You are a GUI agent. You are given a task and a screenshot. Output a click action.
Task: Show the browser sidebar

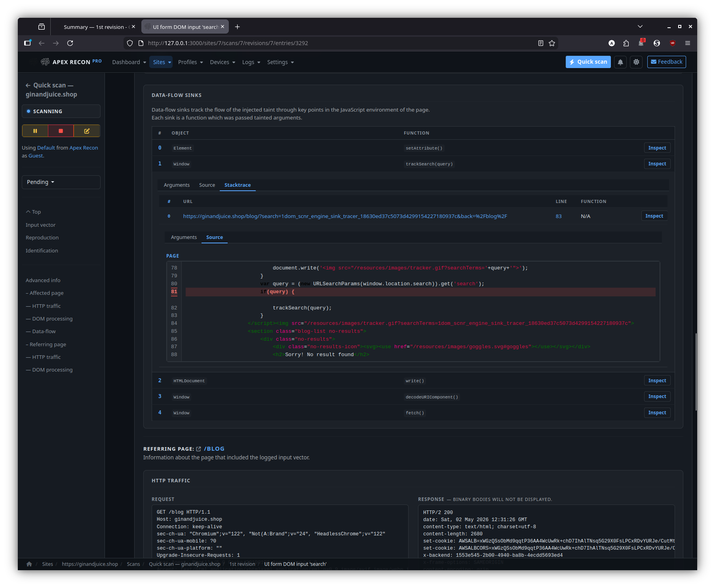click(x=27, y=43)
